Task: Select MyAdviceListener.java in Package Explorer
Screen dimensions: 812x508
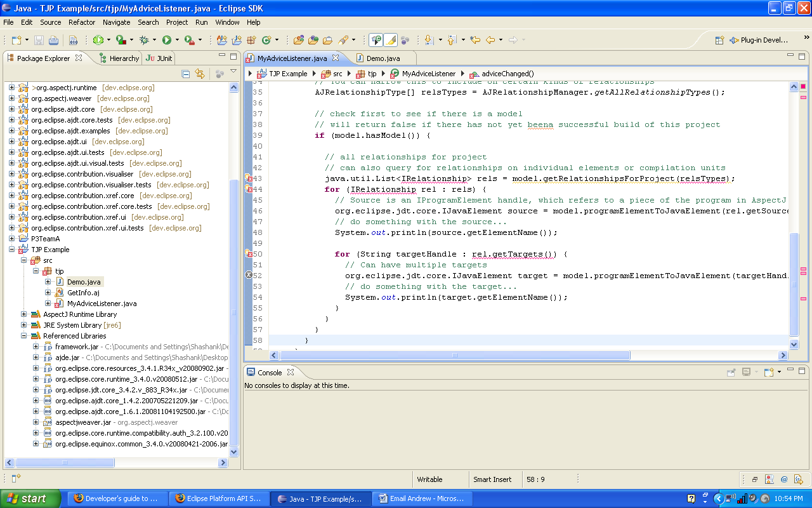Action: tap(101, 304)
